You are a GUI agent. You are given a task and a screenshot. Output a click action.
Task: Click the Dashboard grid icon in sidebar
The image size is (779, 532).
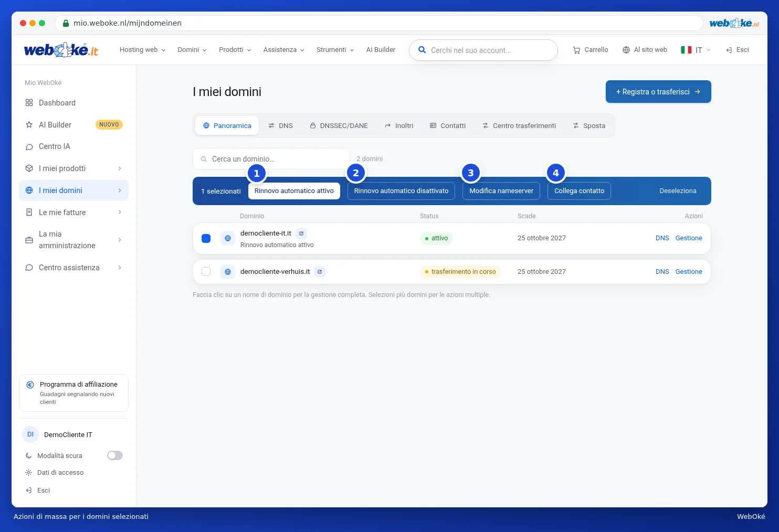coord(29,103)
